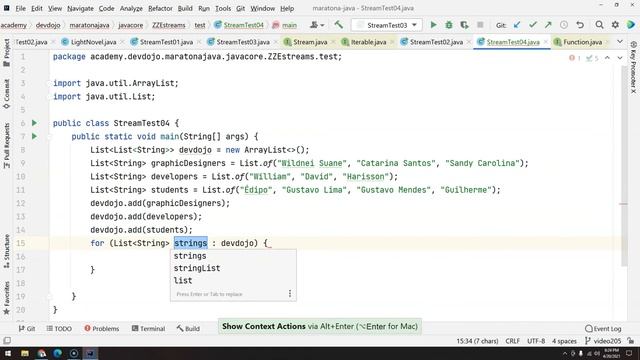Open more options in completion popup
640x360 pixels.
pos(290,293)
